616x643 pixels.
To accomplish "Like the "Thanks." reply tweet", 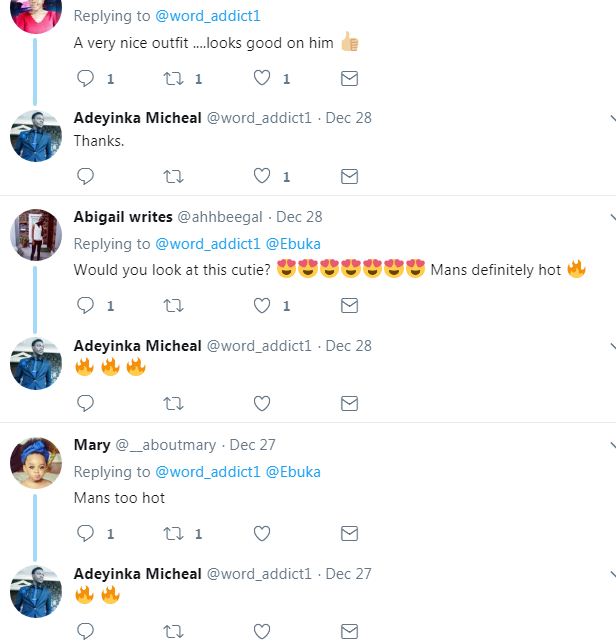I will point(262,176).
